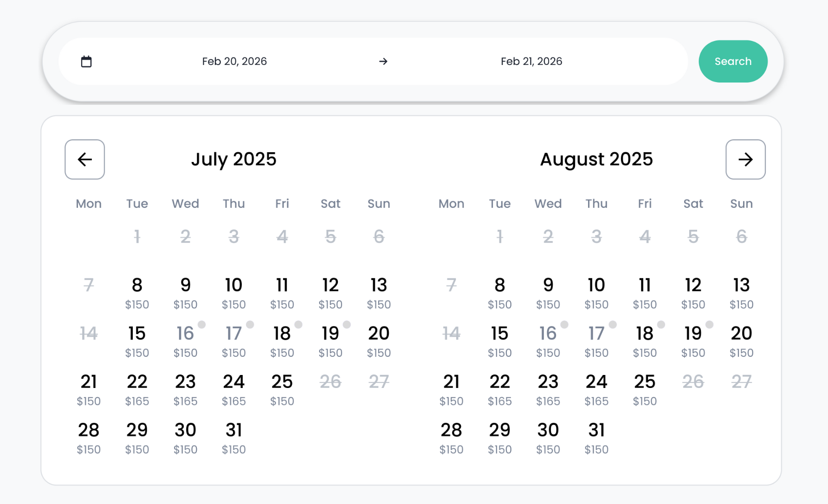Open the Feb 21, 2026 check-out date field
Screen dimensions: 828x504
[x=531, y=61]
